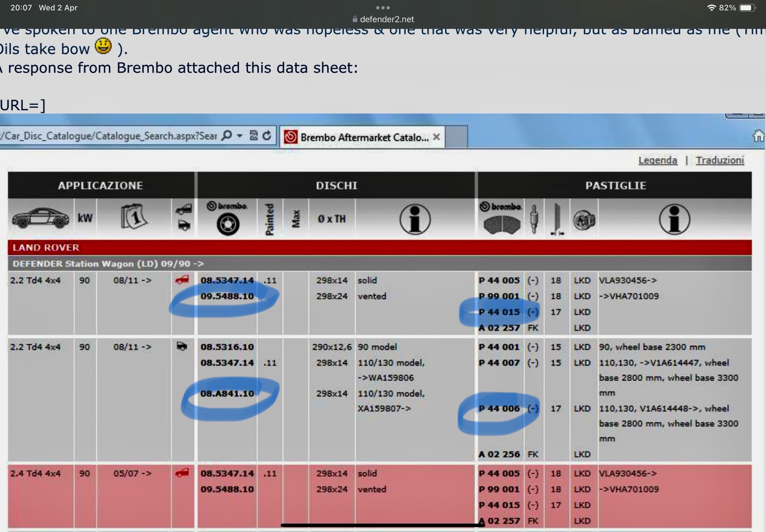Click the APPLICAZIONE section header
This screenshot has width=766, height=532.
click(101, 185)
